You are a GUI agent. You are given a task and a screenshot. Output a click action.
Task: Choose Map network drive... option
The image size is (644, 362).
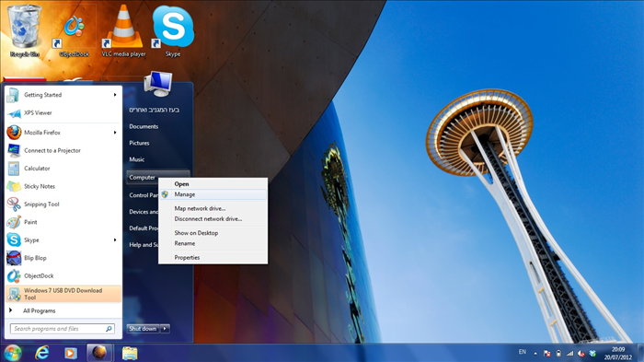click(213, 208)
